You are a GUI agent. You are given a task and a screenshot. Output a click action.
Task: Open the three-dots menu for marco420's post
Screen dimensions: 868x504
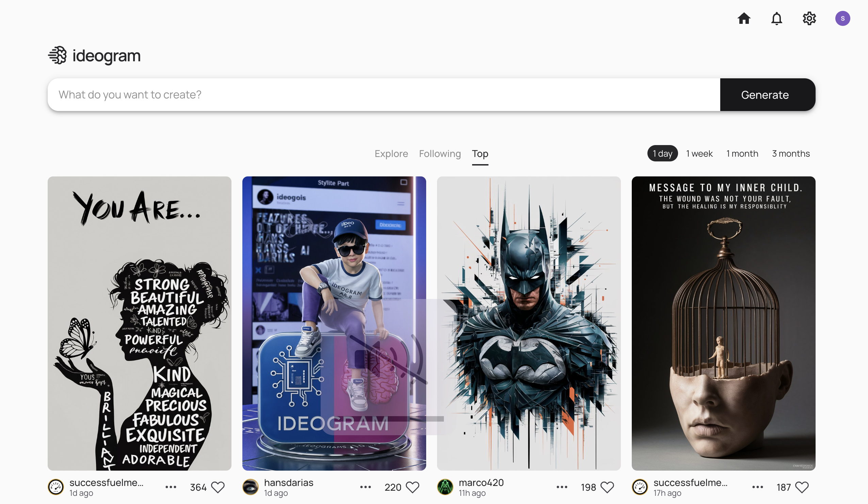tap(562, 487)
